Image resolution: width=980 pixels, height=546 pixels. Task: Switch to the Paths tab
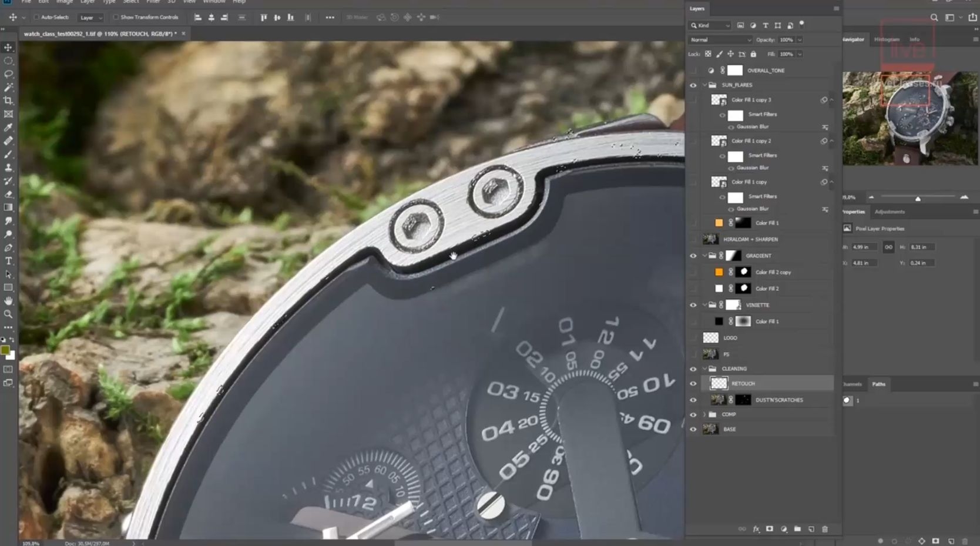[878, 384]
